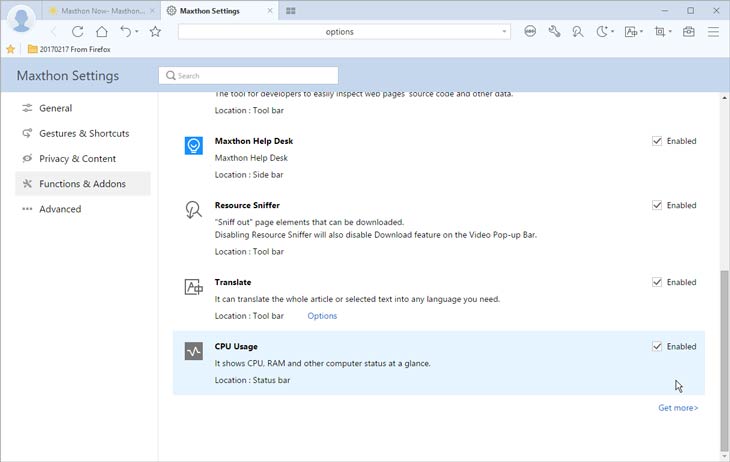This screenshot has width=730, height=462.
Task: Click the Translate addon title
Action: coord(233,282)
